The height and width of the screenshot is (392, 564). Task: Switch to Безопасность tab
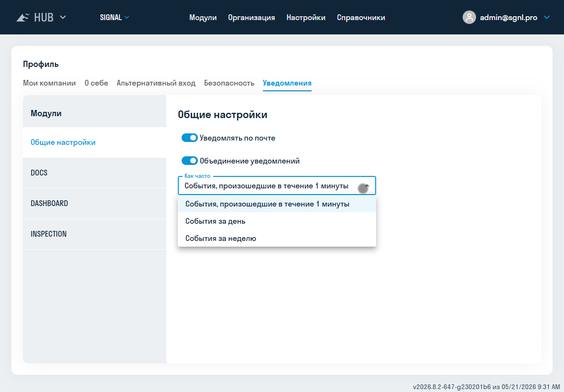pyautogui.click(x=229, y=83)
